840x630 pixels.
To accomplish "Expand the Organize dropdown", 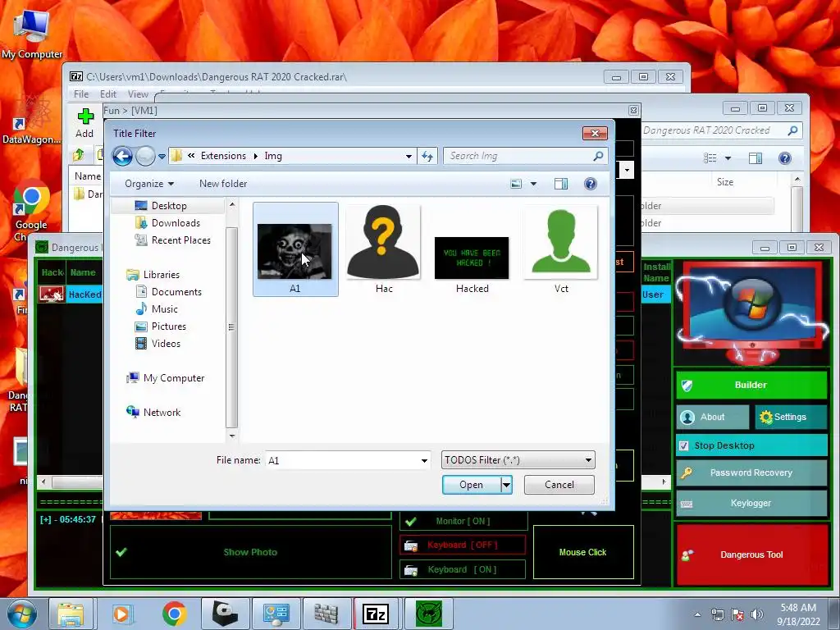I will point(149,184).
